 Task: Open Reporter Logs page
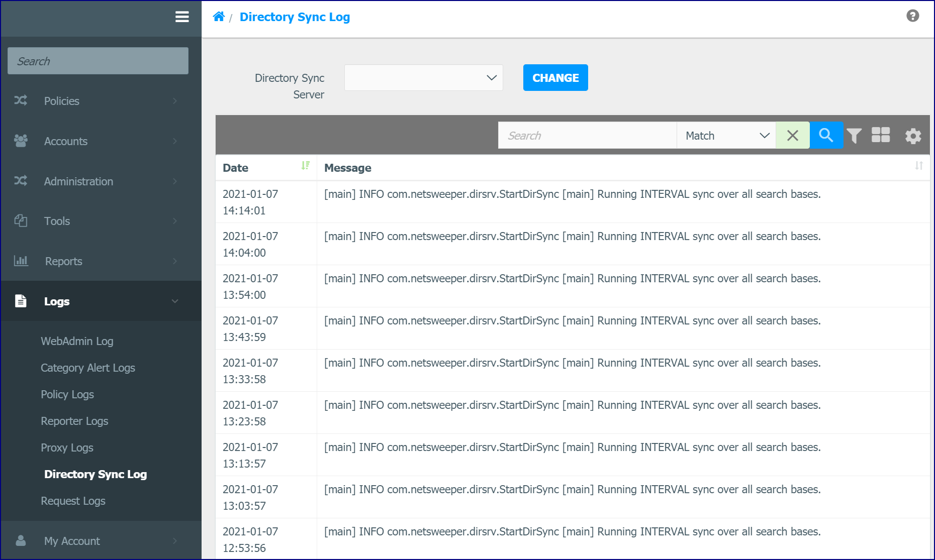coord(74,421)
